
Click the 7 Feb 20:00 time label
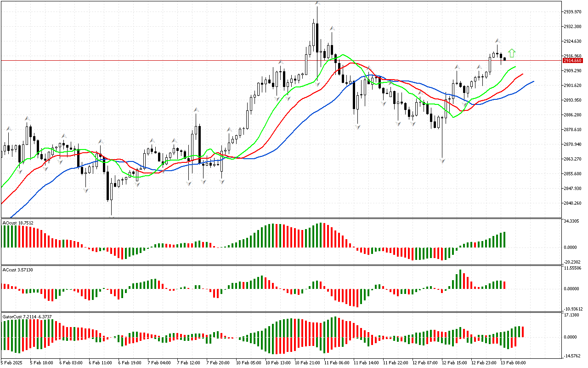coord(218,363)
